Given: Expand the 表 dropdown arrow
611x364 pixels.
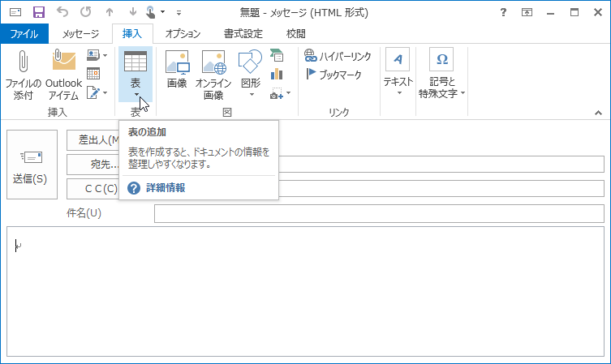Looking at the screenshot, I should [136, 94].
